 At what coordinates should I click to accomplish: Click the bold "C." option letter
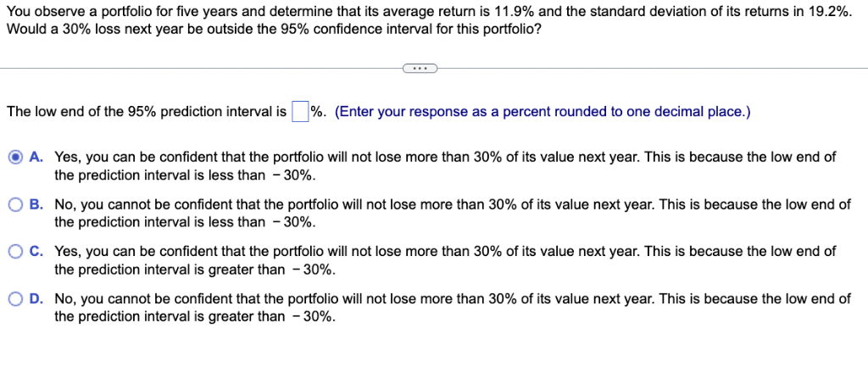point(36,252)
